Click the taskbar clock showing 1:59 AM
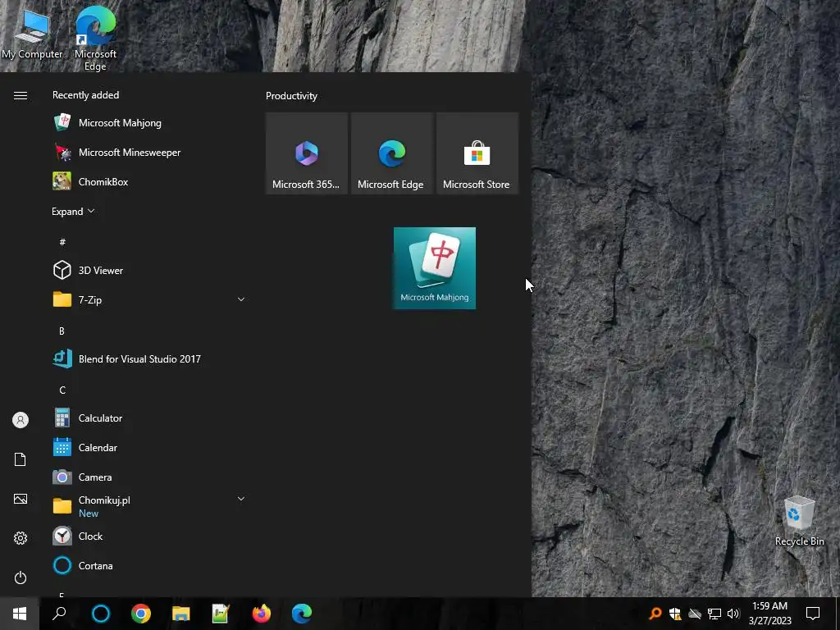 coord(769,614)
